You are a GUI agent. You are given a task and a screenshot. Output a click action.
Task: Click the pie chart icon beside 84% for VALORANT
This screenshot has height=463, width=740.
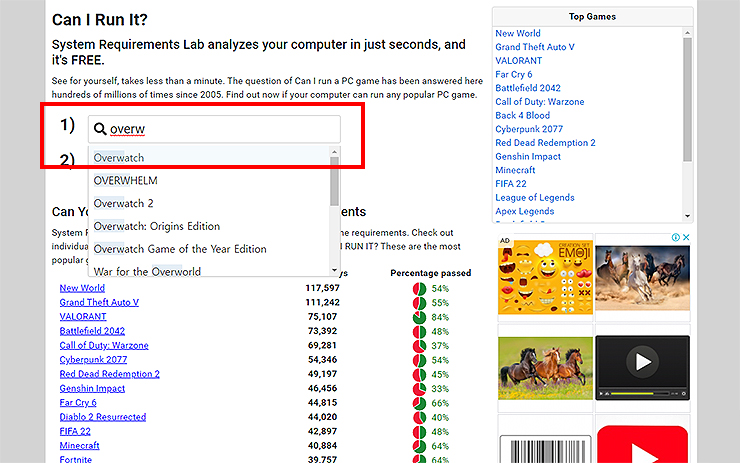click(419, 317)
